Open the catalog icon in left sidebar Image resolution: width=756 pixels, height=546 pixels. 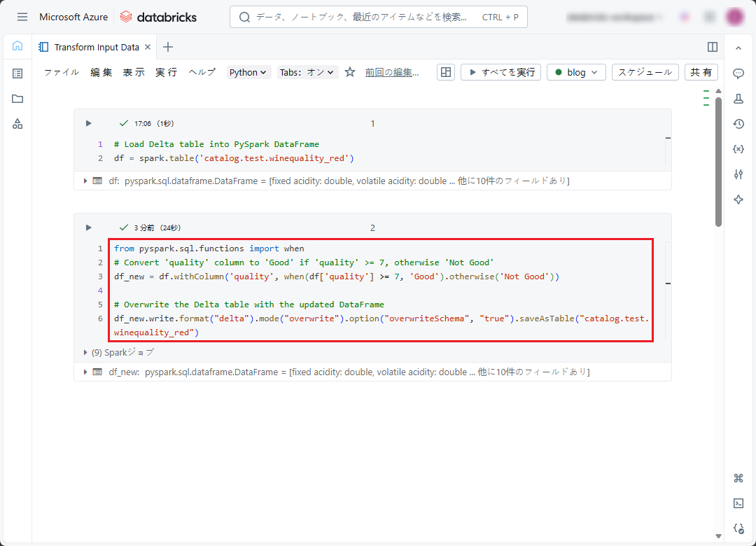coord(17,124)
